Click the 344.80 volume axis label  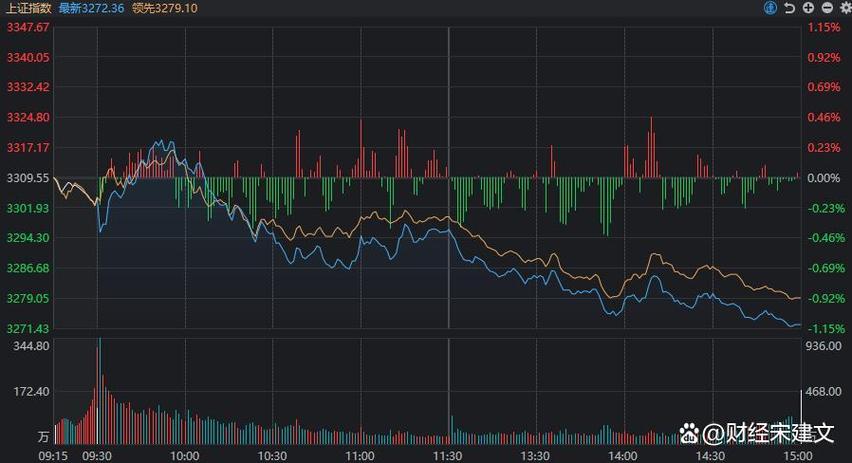click(x=32, y=345)
